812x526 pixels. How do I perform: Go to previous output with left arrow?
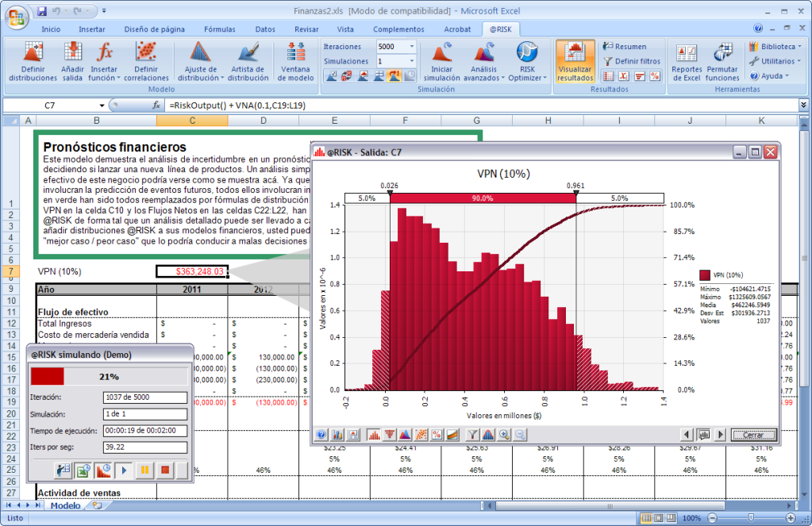point(687,435)
